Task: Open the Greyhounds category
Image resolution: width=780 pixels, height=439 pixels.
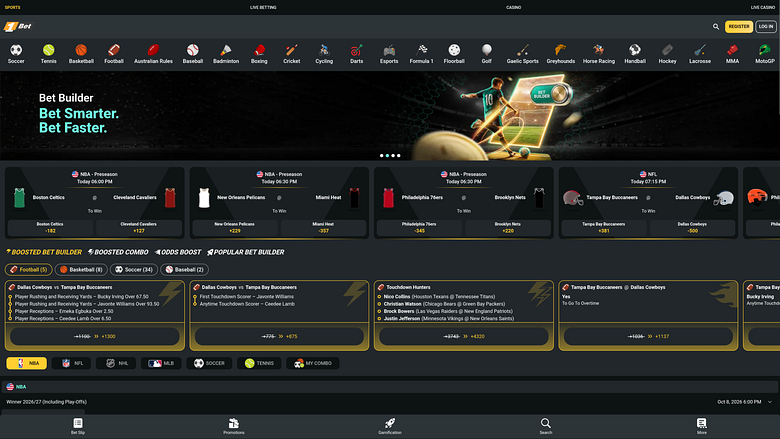Action: coord(561,54)
